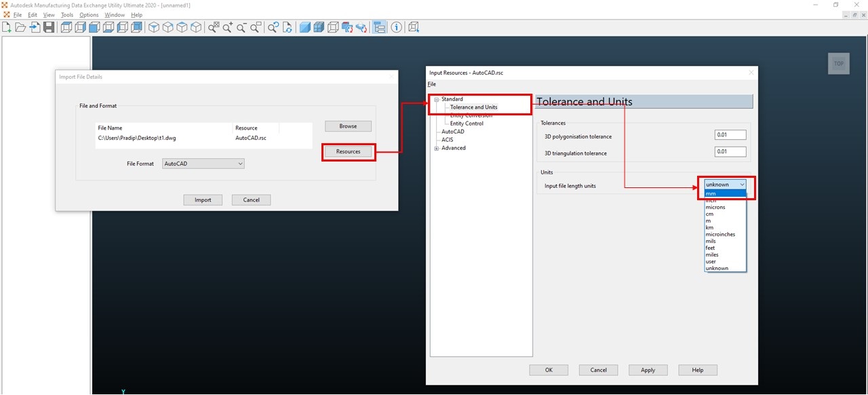Open a new document via the New icon
This screenshot has height=395, width=868.
(x=6, y=27)
